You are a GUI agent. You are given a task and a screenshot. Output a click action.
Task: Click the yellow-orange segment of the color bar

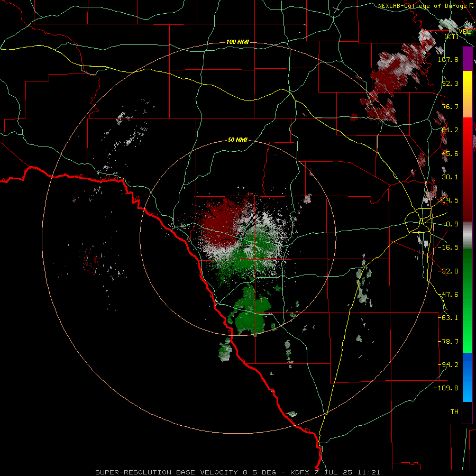pyautogui.click(x=467, y=94)
